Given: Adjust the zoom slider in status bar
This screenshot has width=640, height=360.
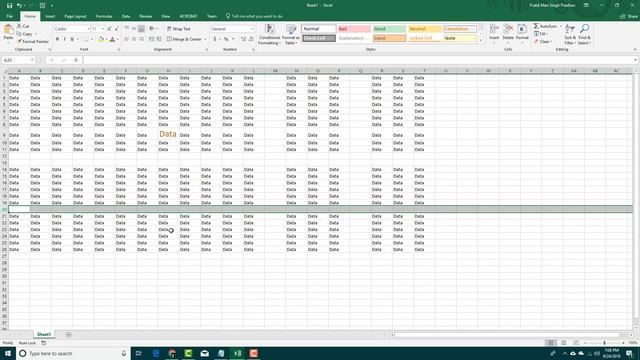Looking at the screenshot, I should tap(604, 343).
